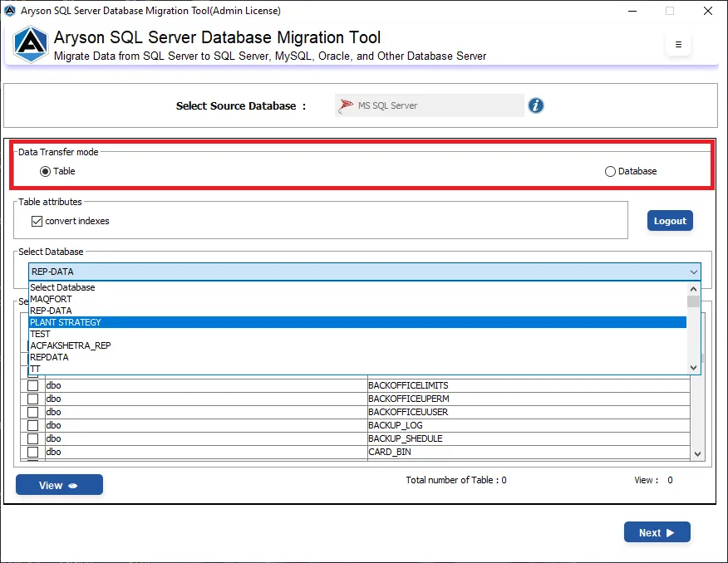Screen dimensions: 728x563
Task: Minimize the Aryson migration tool window
Action: (x=632, y=11)
